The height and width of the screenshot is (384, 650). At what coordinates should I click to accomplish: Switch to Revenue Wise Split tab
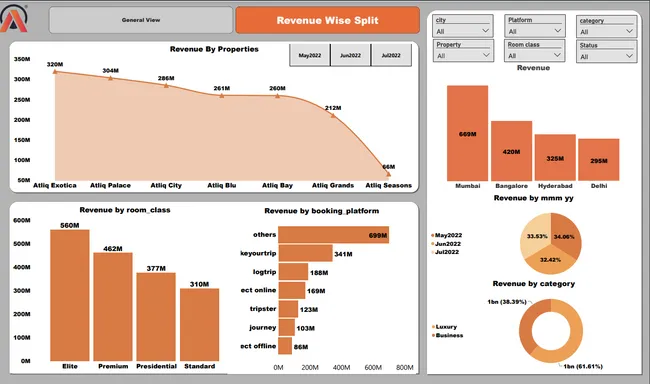[327, 20]
